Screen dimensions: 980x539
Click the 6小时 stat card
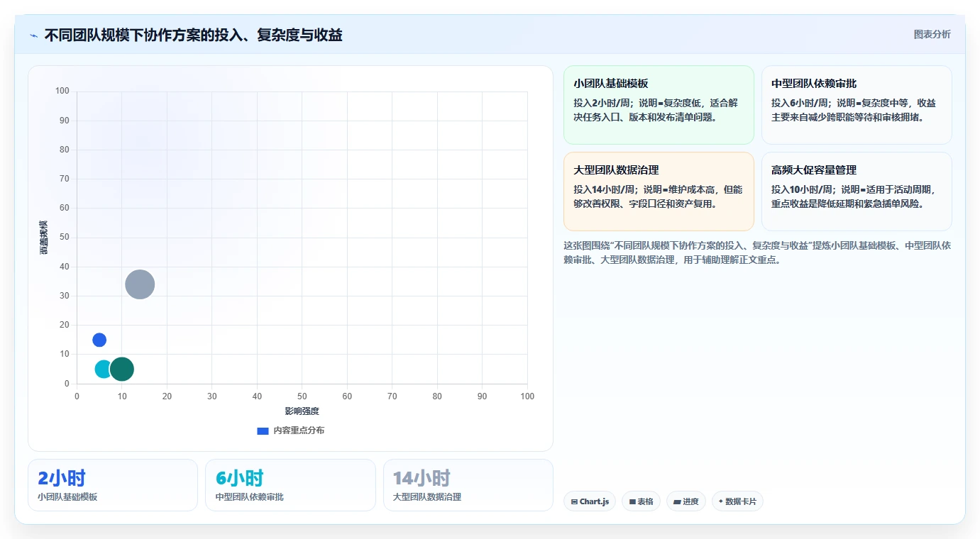click(x=290, y=485)
